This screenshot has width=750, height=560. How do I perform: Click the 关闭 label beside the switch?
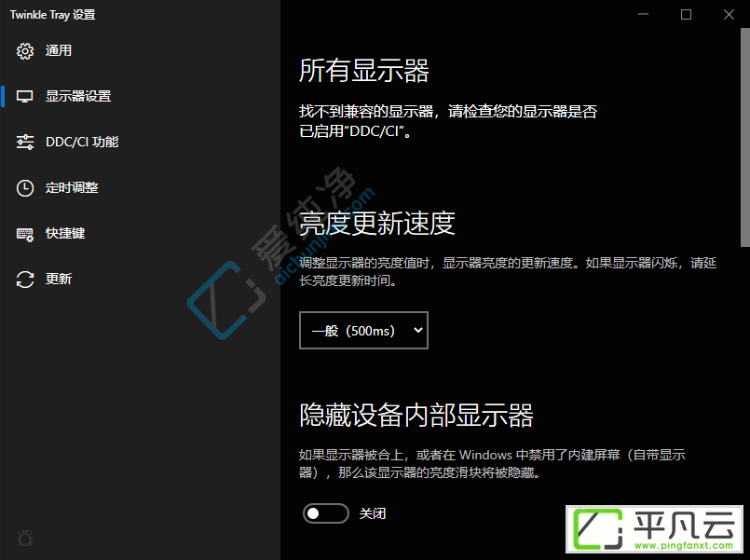(373, 513)
